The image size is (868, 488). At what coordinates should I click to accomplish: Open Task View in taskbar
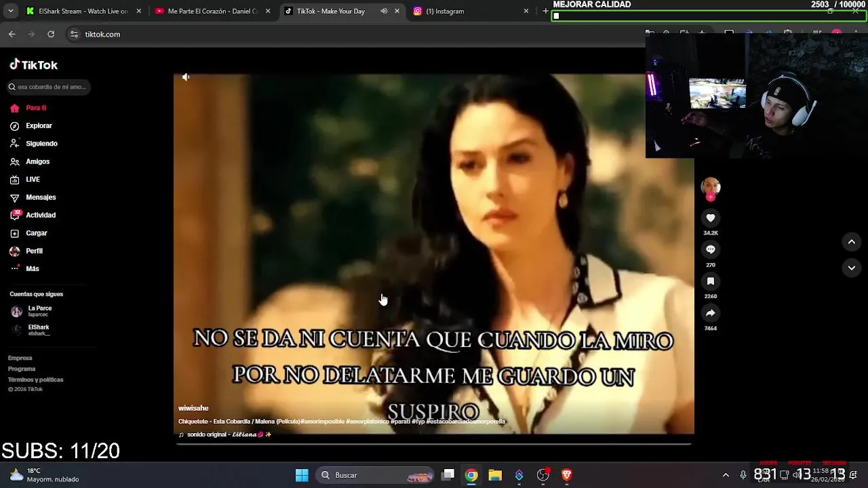(x=448, y=475)
